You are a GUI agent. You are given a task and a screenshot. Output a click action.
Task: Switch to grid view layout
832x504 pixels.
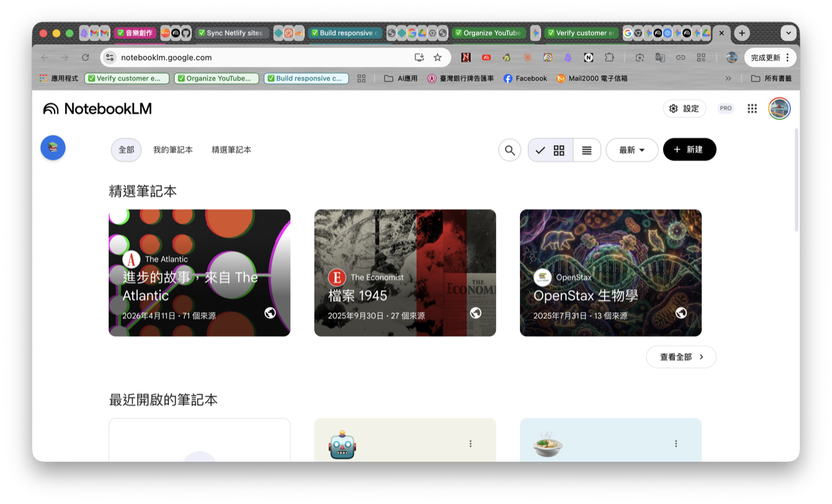(551, 150)
